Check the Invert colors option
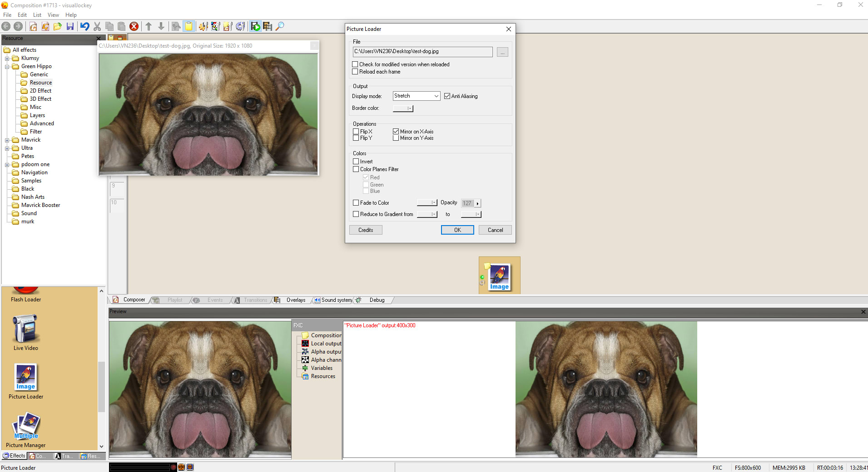Image resolution: width=868 pixels, height=472 pixels. tap(356, 162)
